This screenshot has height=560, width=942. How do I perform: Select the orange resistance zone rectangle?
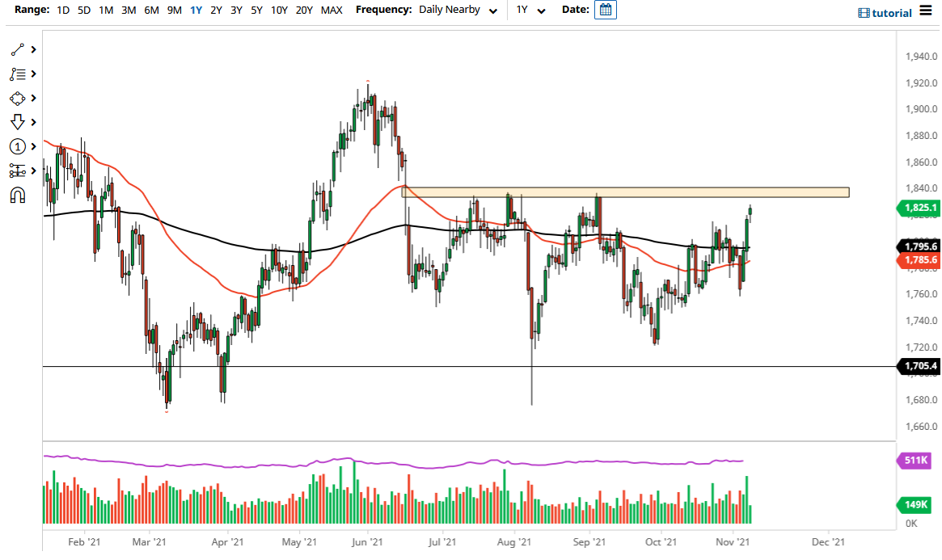625,192
